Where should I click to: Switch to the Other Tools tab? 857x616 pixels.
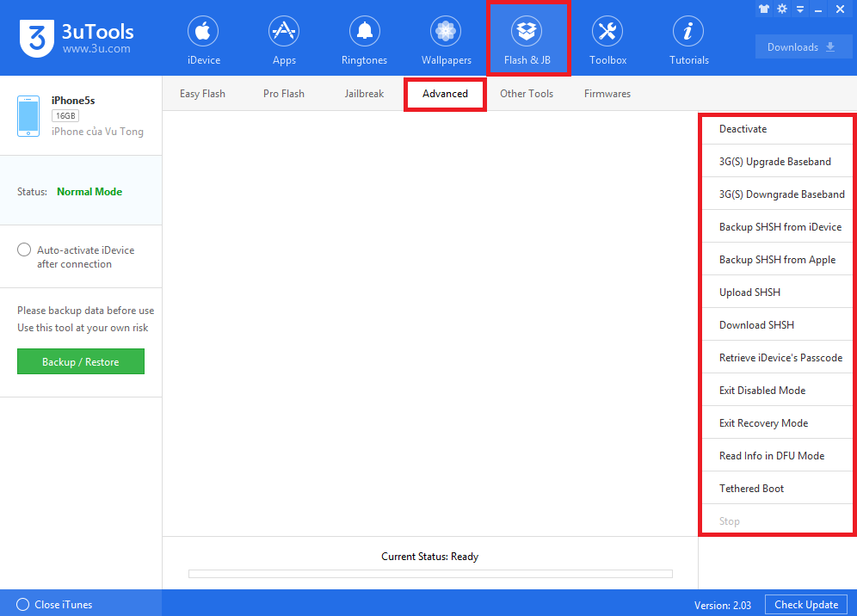[x=527, y=94]
